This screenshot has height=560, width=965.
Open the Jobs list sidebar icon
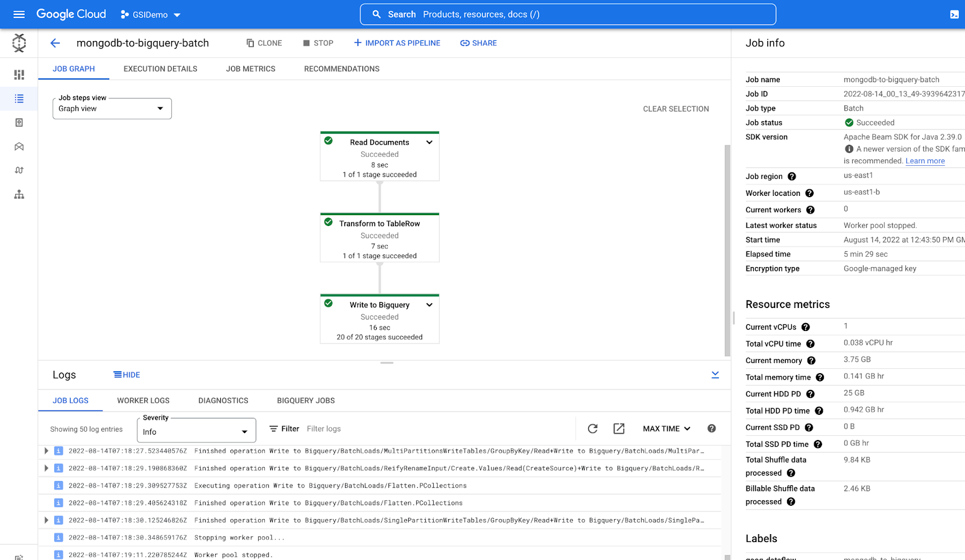(x=19, y=98)
